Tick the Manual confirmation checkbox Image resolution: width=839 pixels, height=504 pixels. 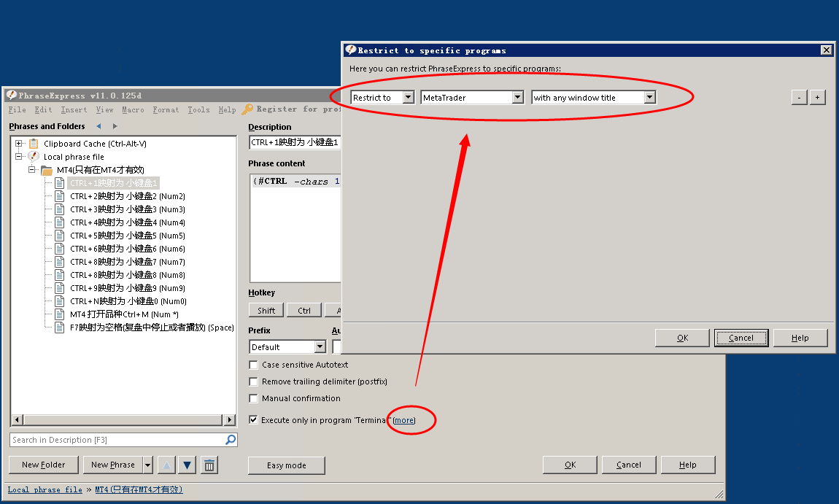coord(254,398)
